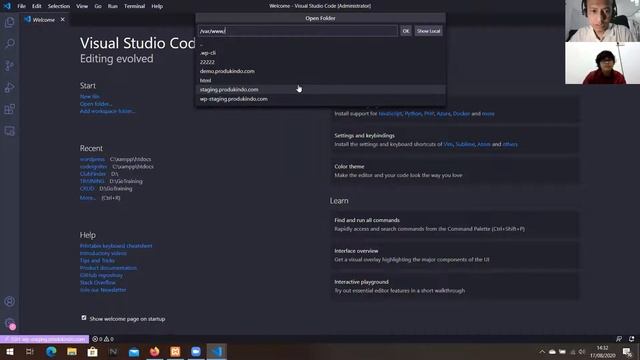
Task: Open Firefox from taskbar
Action: [155, 352]
